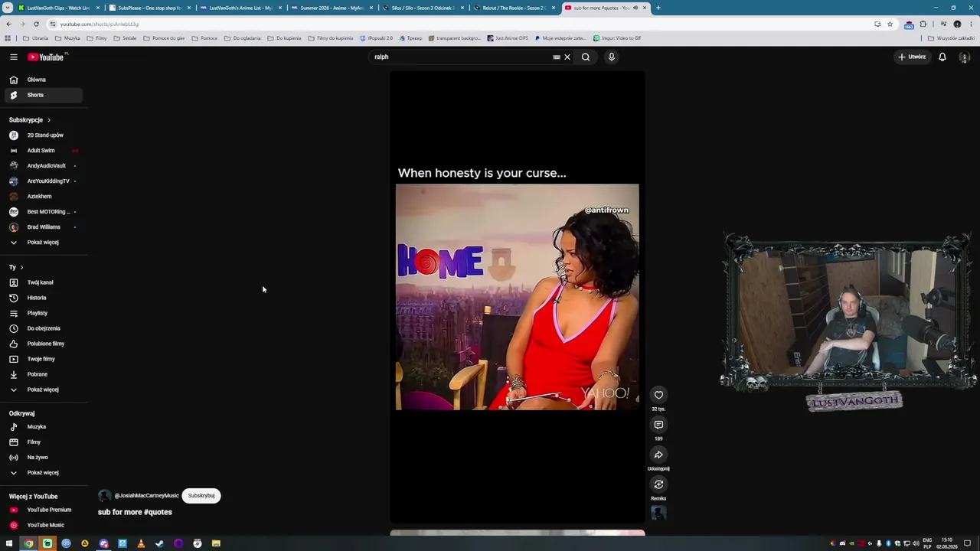This screenshot has height=551, width=980.
Task: Open the on-screen keyboard icon in search
Action: click(x=557, y=57)
